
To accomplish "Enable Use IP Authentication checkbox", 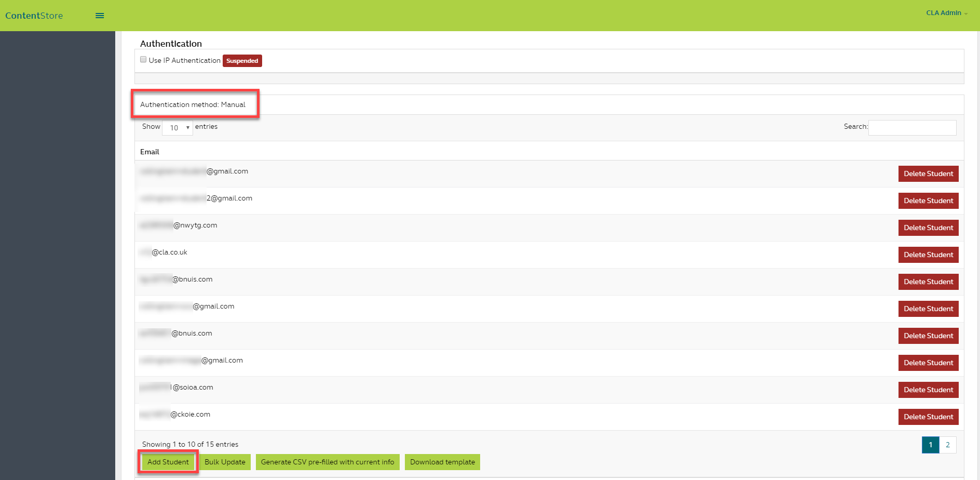I will [143, 60].
